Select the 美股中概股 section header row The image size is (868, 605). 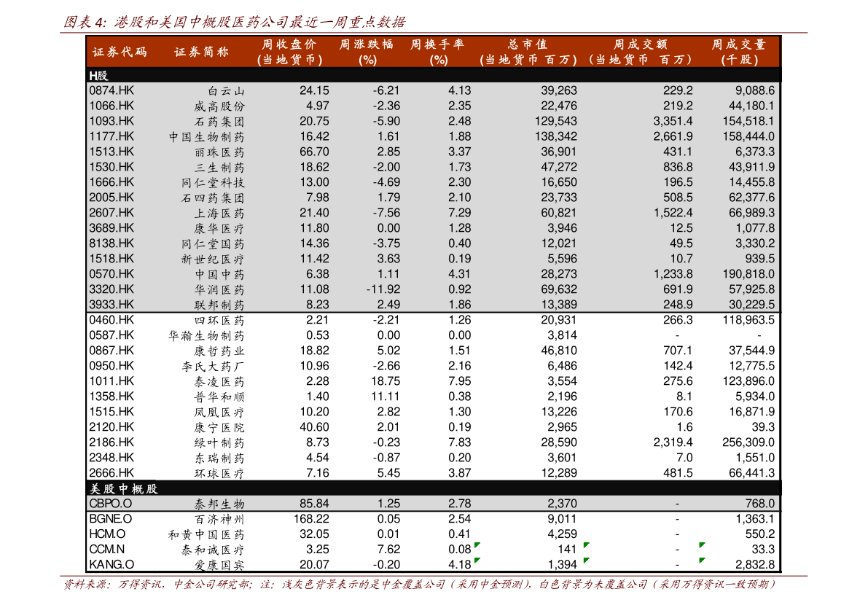[434, 488]
